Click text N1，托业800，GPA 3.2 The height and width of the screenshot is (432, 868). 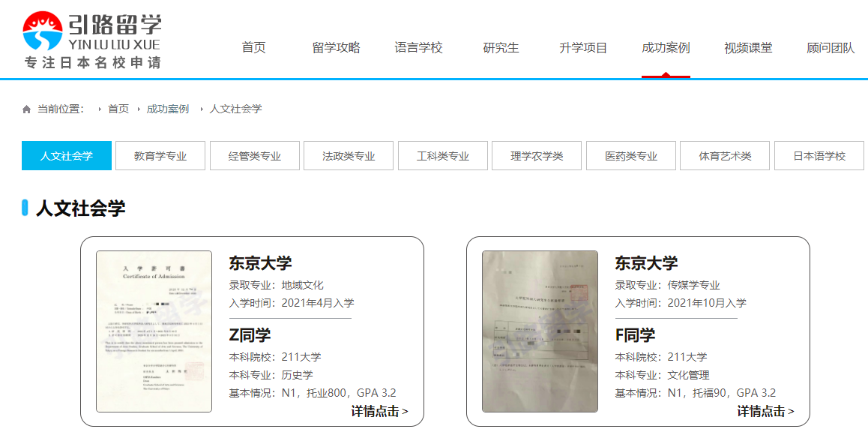point(339,393)
